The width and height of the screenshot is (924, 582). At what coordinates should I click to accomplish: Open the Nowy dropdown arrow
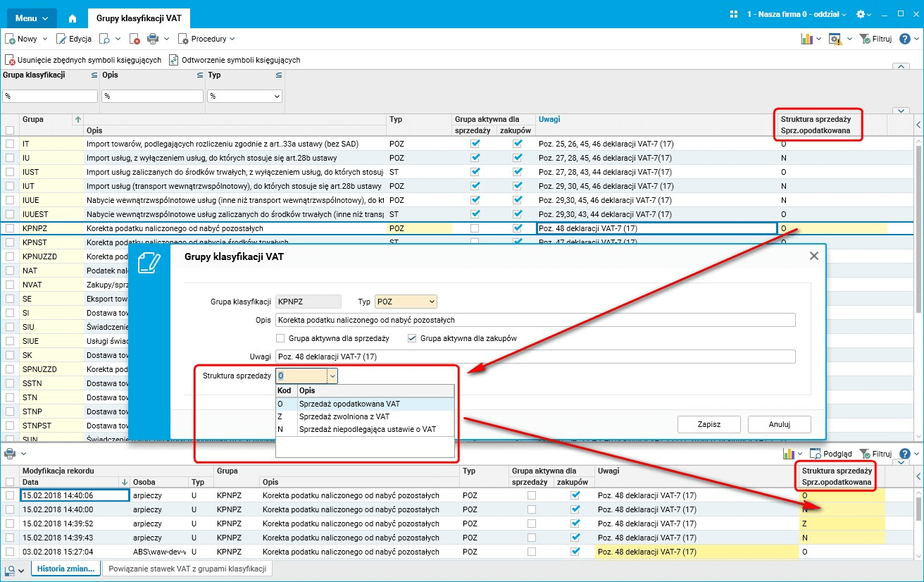click(45, 39)
